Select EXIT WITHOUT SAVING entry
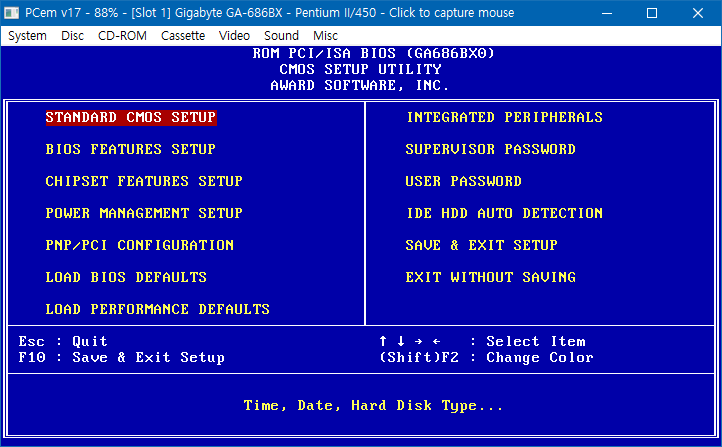The height and width of the screenshot is (447, 722). point(490,277)
